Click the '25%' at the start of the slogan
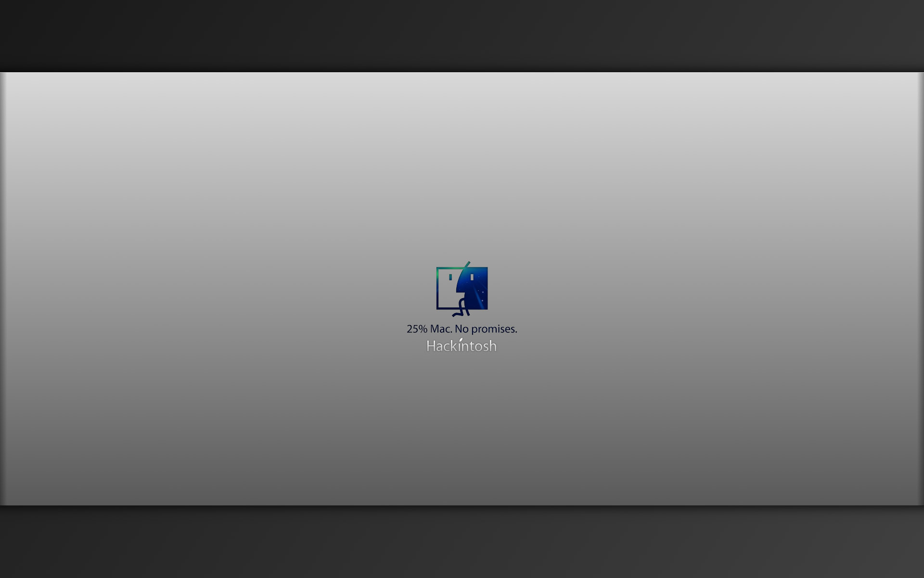 coord(417,329)
